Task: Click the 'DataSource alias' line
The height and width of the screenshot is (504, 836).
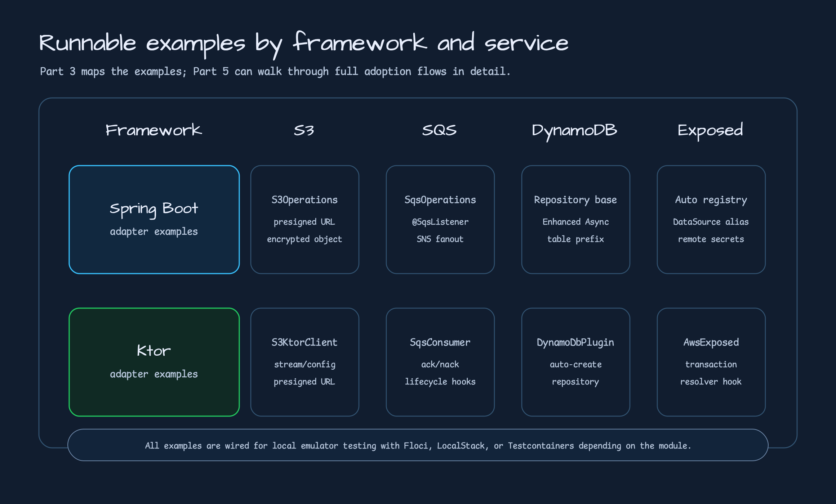Action: (711, 222)
